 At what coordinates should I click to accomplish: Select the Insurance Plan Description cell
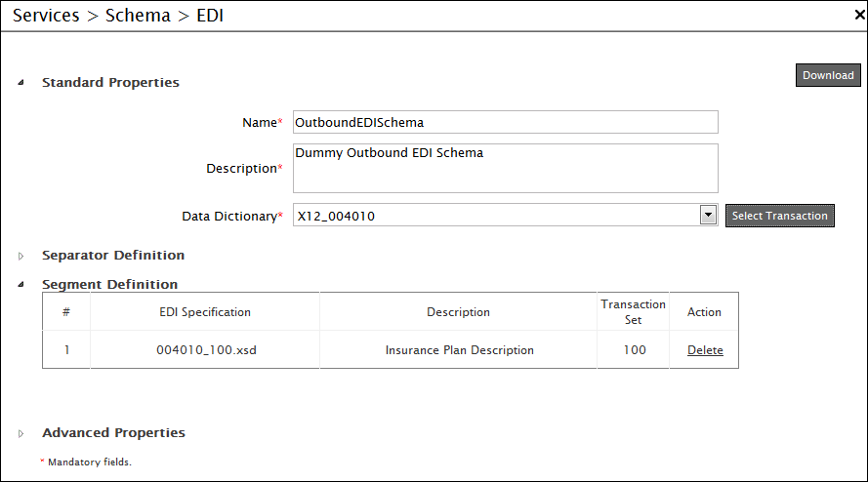[459, 350]
